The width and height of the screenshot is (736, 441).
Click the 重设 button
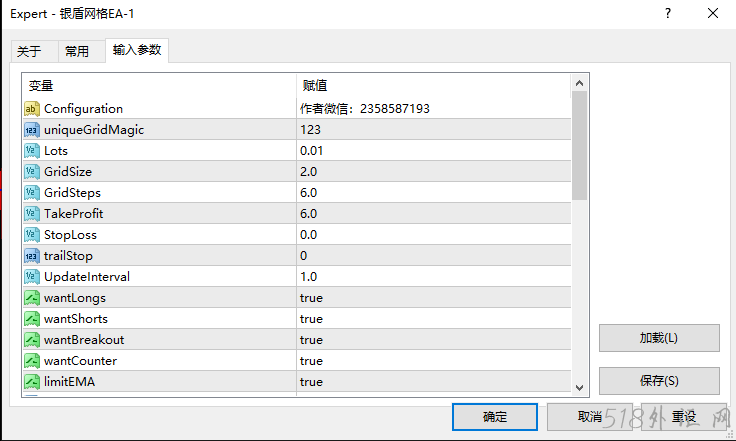point(683,417)
